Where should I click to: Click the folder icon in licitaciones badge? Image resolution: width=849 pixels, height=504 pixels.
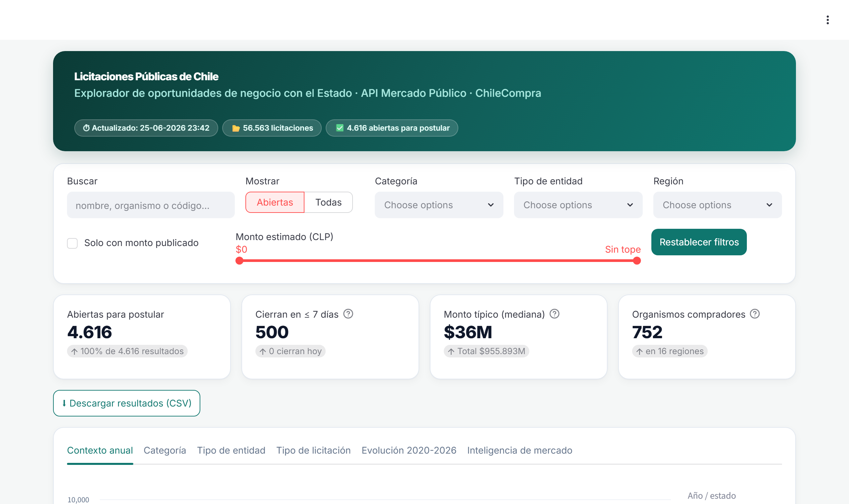[x=236, y=128]
